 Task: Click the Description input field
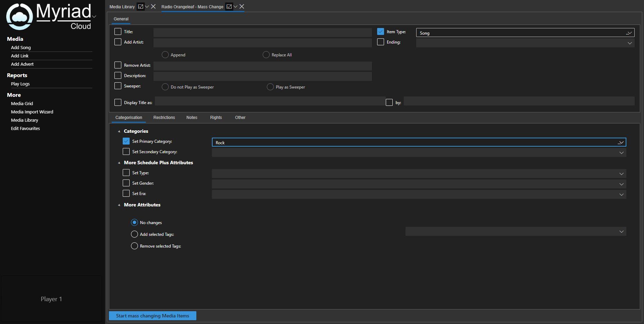coord(263,76)
